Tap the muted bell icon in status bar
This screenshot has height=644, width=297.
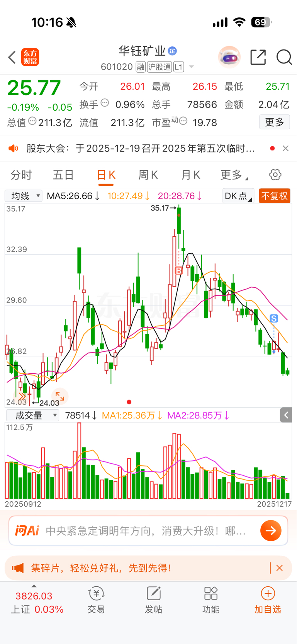click(x=71, y=22)
